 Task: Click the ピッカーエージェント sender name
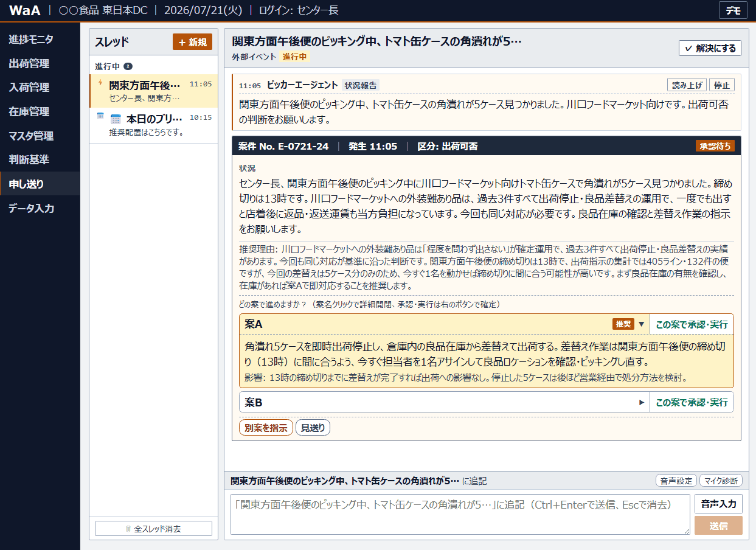coord(302,85)
